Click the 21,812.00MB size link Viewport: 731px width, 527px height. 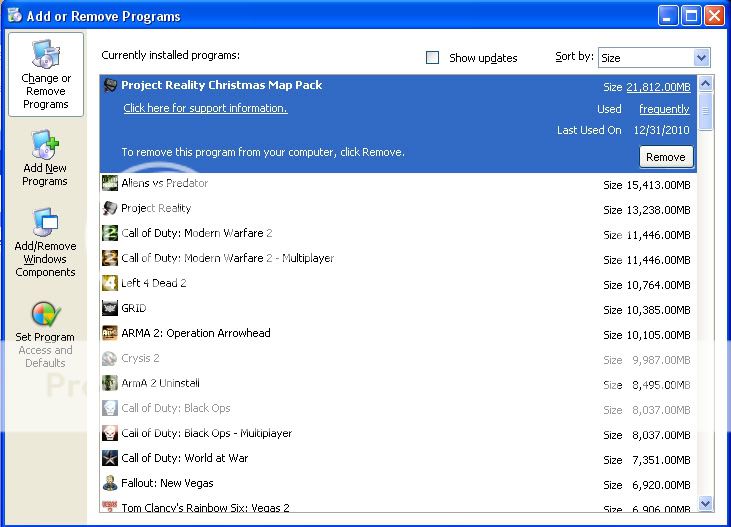point(658,87)
